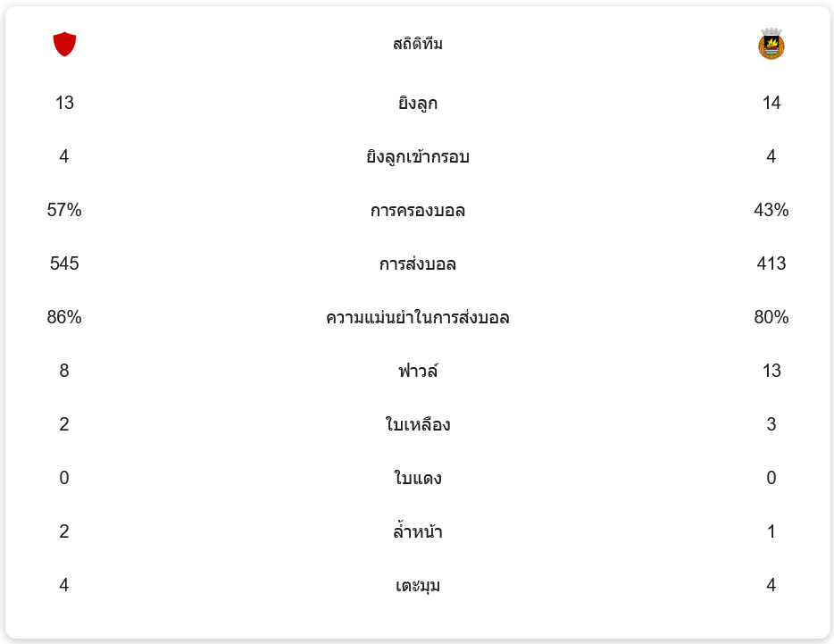Click the away team 80% pass accuracy

771,317
